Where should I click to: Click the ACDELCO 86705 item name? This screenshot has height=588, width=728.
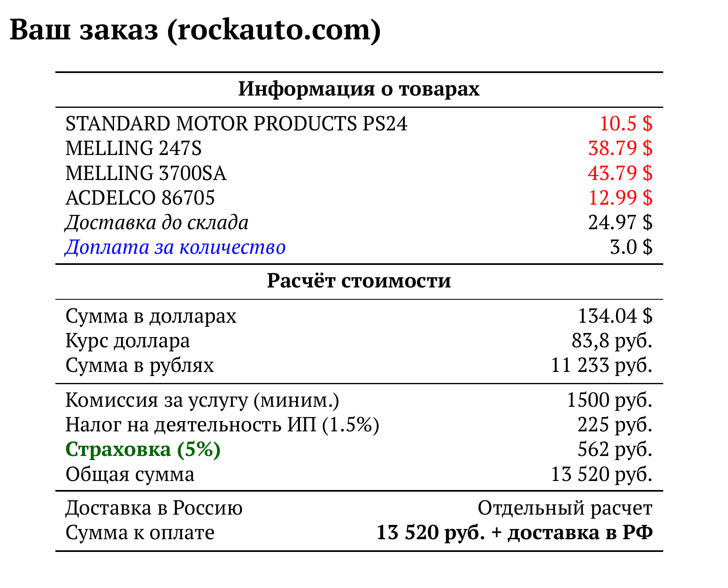point(140,198)
